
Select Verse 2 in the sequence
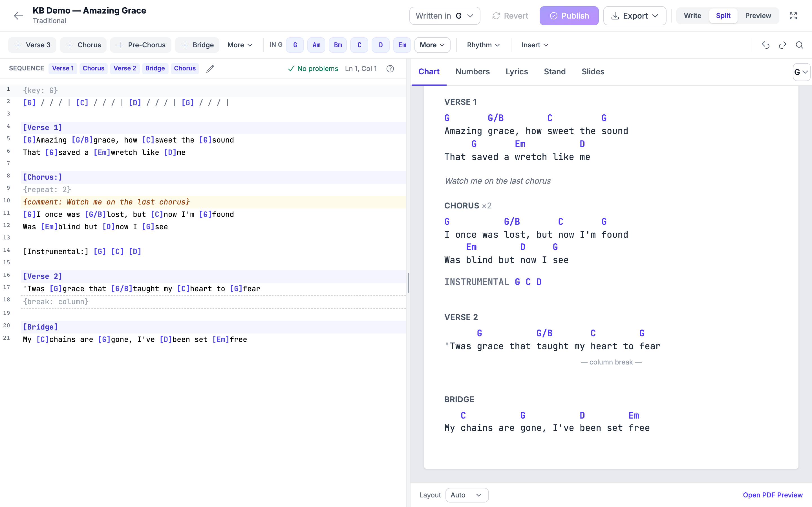coord(125,68)
